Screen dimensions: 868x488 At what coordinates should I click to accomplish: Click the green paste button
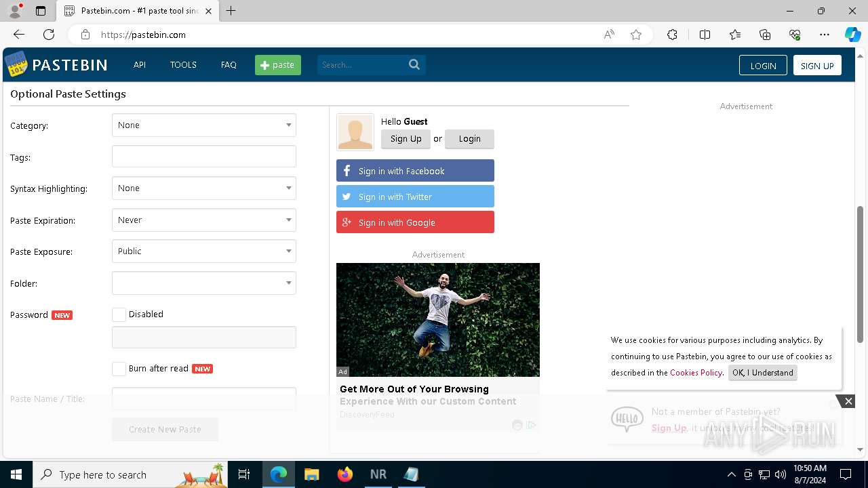pos(278,65)
